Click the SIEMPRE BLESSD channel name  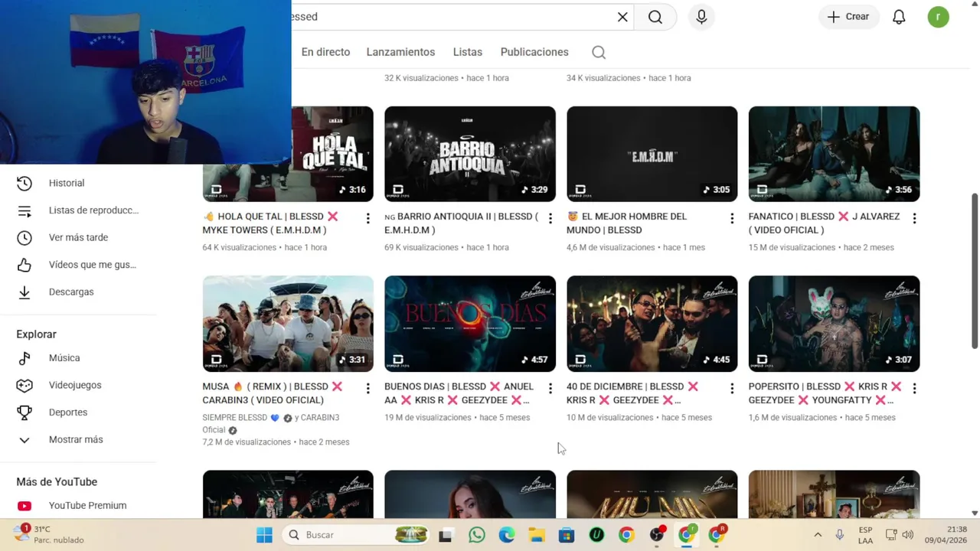click(x=235, y=418)
